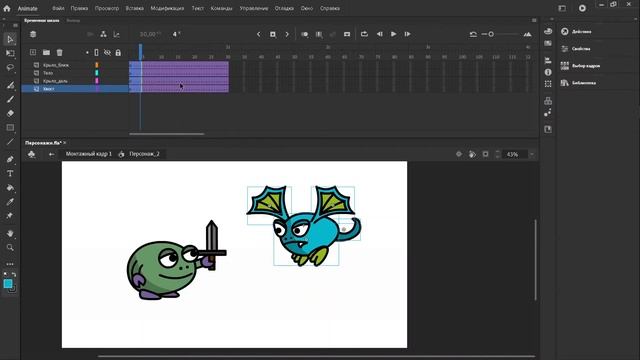The image size is (640, 360).
Task: Click the center frame icon in timeline
Action: point(347,34)
